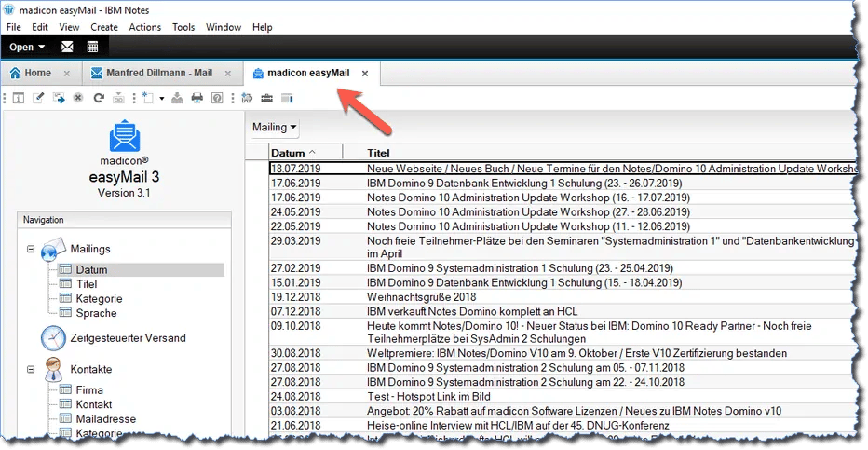Open the dropdown arrow beside New document

pyautogui.click(x=162, y=99)
